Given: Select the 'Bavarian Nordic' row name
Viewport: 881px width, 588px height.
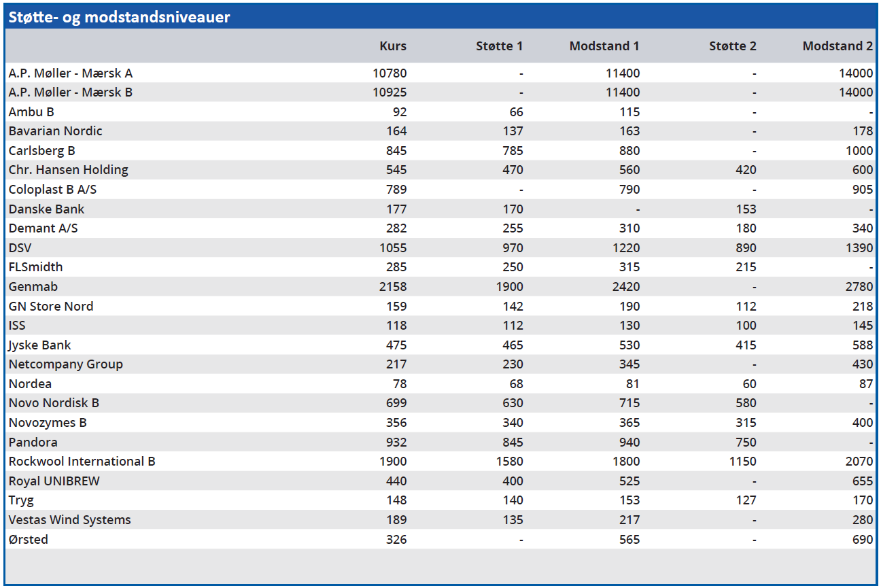Looking at the screenshot, I should pyautogui.click(x=56, y=131).
